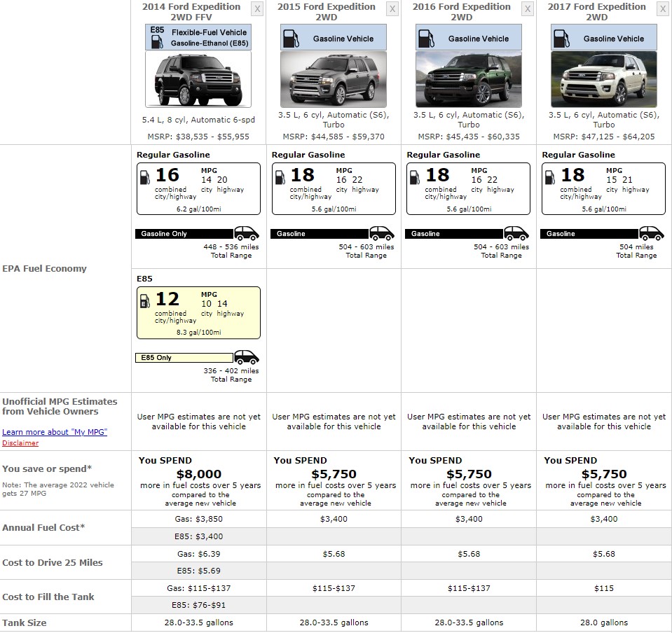This screenshot has width=672, height=633.
Task: Click 'MSRP: $38,535 - $55,955' text
Action: tap(198, 137)
